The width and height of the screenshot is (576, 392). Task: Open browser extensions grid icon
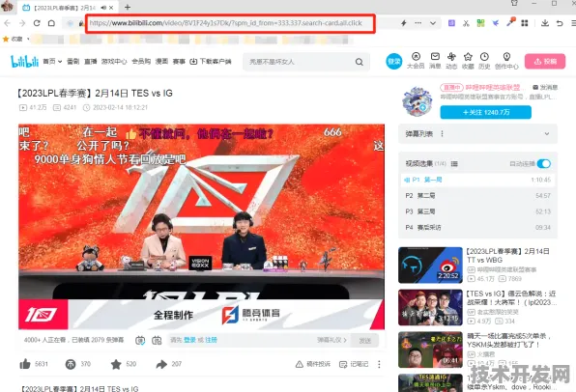525,23
